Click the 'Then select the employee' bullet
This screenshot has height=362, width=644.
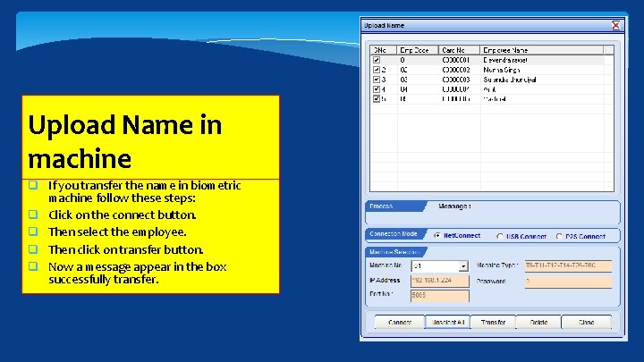coord(117,232)
